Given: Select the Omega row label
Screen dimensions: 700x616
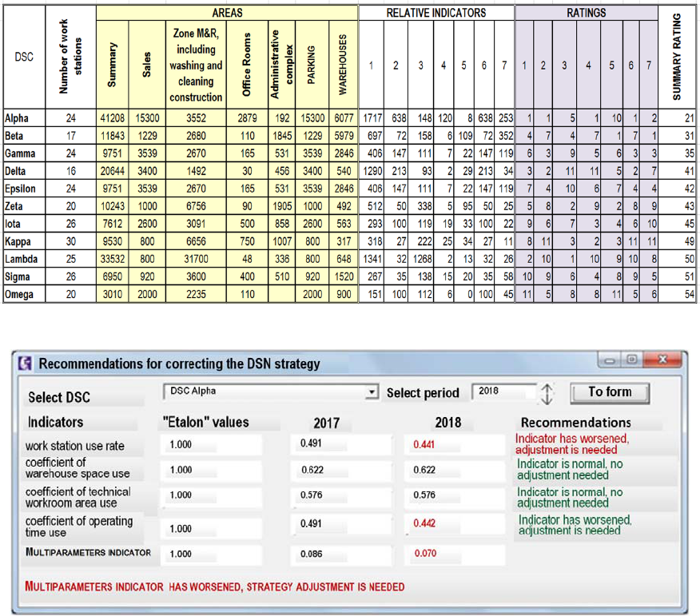Looking at the screenshot, I should coord(18,293).
